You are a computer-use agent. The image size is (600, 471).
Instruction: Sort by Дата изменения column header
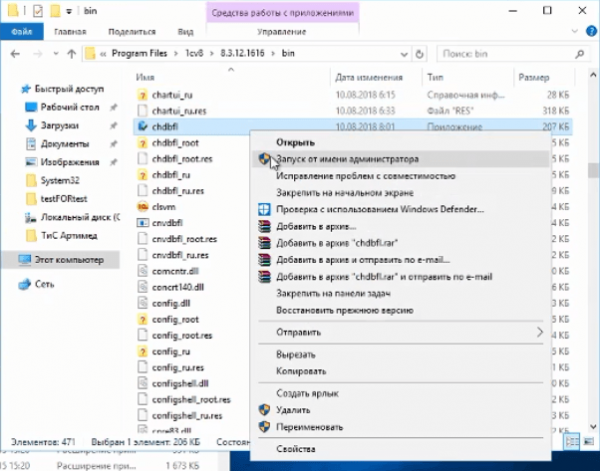tap(369, 77)
